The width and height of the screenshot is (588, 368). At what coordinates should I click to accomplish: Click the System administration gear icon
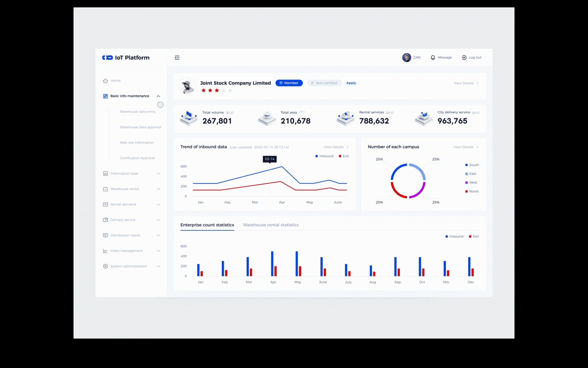click(x=105, y=266)
